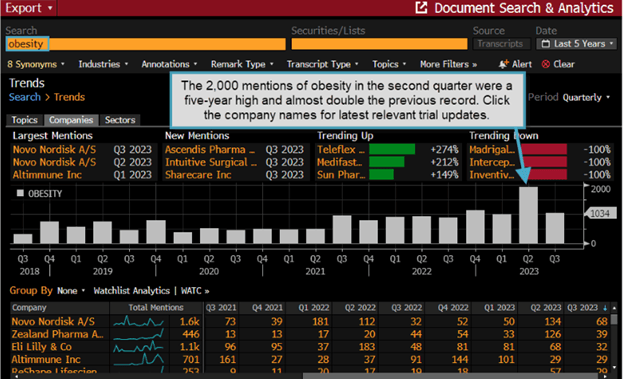The height and width of the screenshot is (379, 624).
Task: Click Madrigal in Trending Down
Action: pyautogui.click(x=492, y=150)
